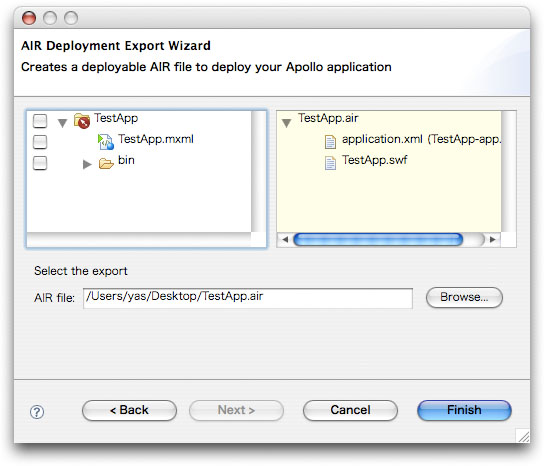This screenshot has height=466, width=544.
Task: Check the bin folder checkbox
Action: [x=40, y=163]
